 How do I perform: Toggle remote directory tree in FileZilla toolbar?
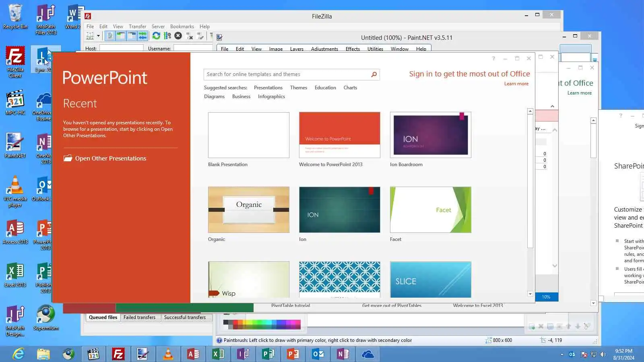132,36
